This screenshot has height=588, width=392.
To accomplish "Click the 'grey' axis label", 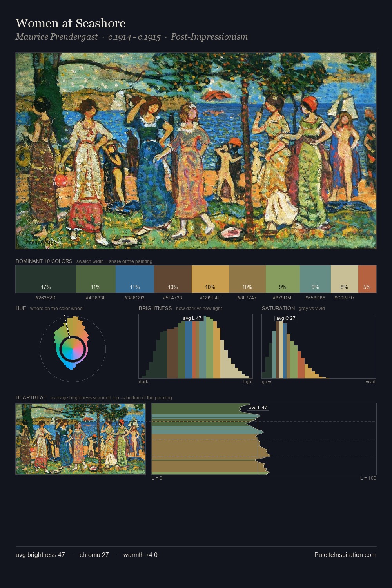I will click(x=267, y=382).
